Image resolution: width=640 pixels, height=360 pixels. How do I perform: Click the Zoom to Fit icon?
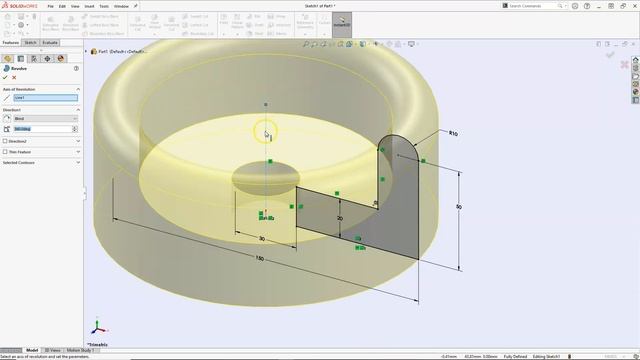[x=306, y=44]
